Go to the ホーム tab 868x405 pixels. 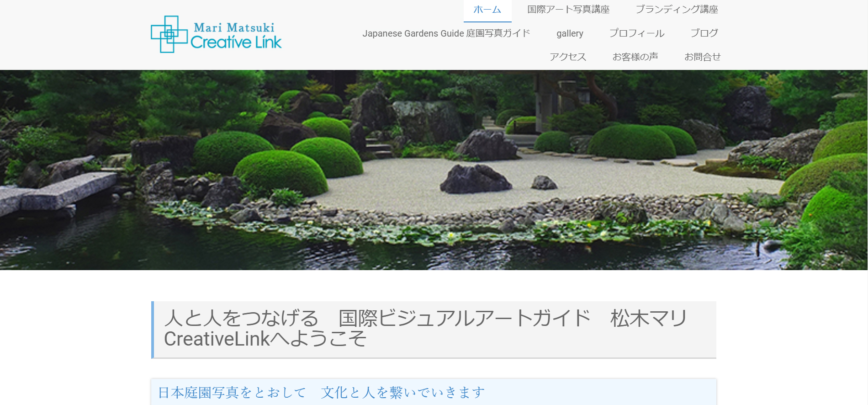487,10
